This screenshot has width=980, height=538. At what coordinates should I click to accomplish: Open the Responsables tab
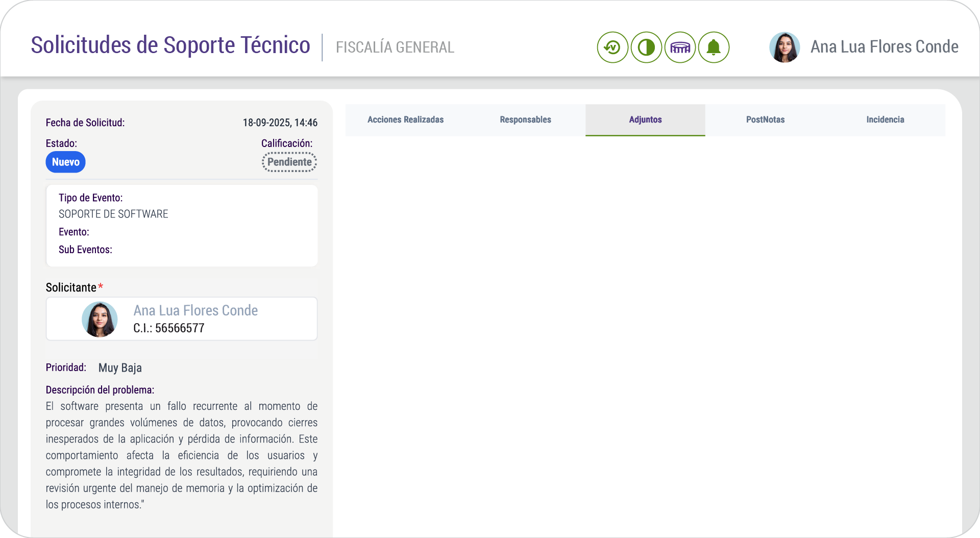click(x=525, y=120)
